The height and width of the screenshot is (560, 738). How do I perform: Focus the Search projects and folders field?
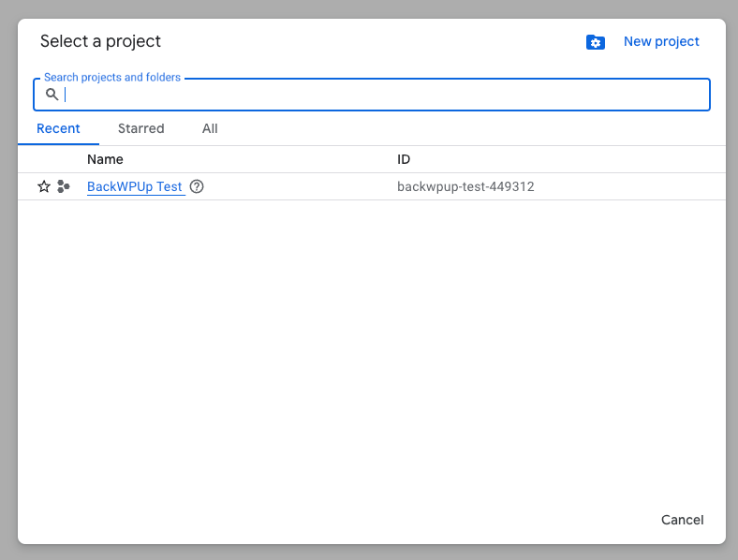(372, 95)
